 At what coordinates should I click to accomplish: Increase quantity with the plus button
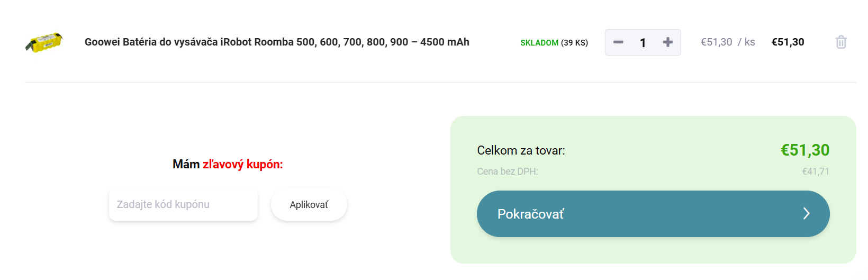[668, 42]
